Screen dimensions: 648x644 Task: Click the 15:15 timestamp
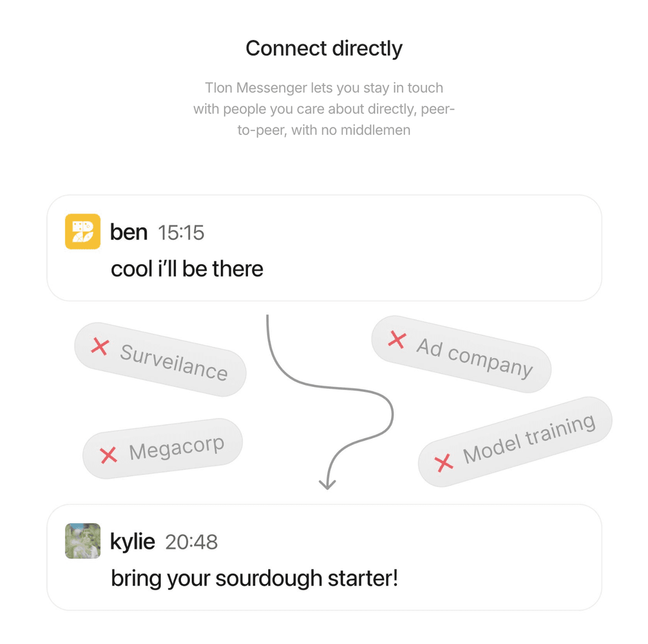click(x=181, y=233)
